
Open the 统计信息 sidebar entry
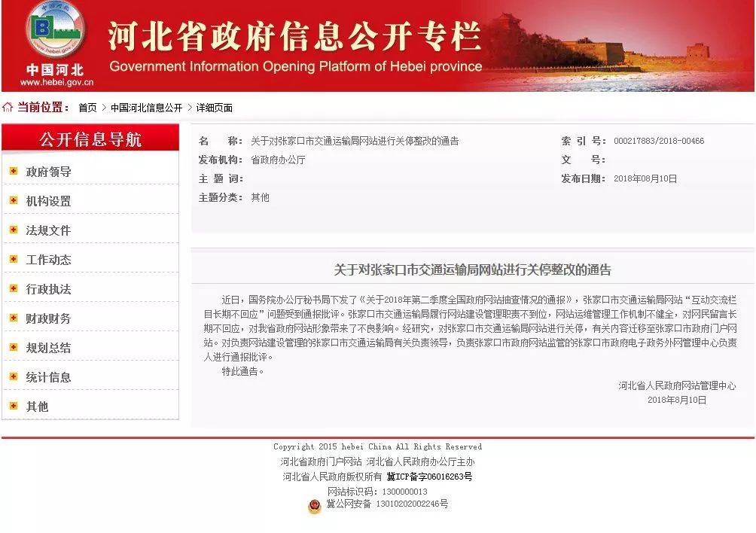48,377
